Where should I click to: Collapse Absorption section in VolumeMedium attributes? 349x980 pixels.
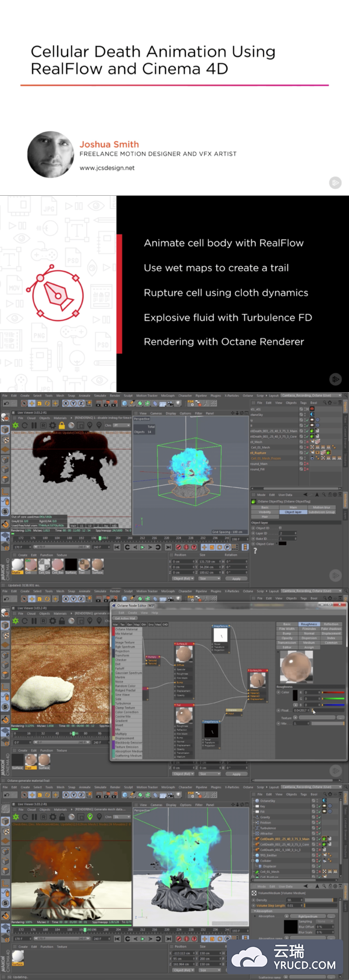[x=255, y=911]
